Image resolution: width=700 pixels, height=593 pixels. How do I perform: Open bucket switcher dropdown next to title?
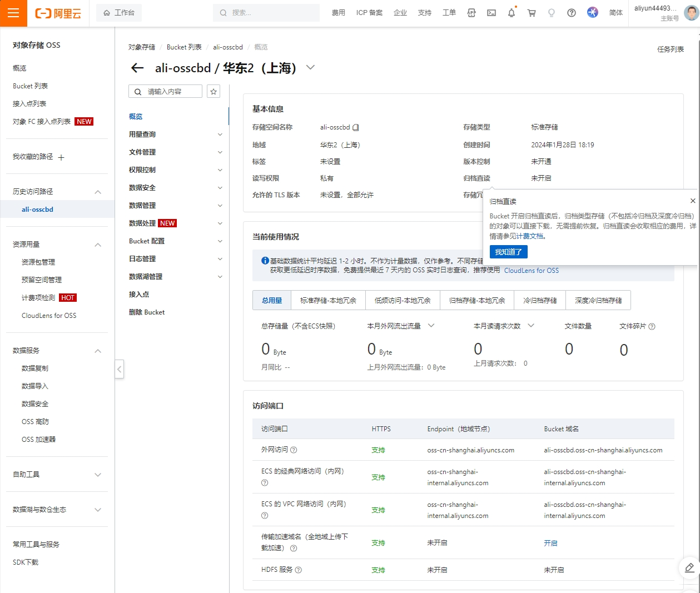pos(310,68)
